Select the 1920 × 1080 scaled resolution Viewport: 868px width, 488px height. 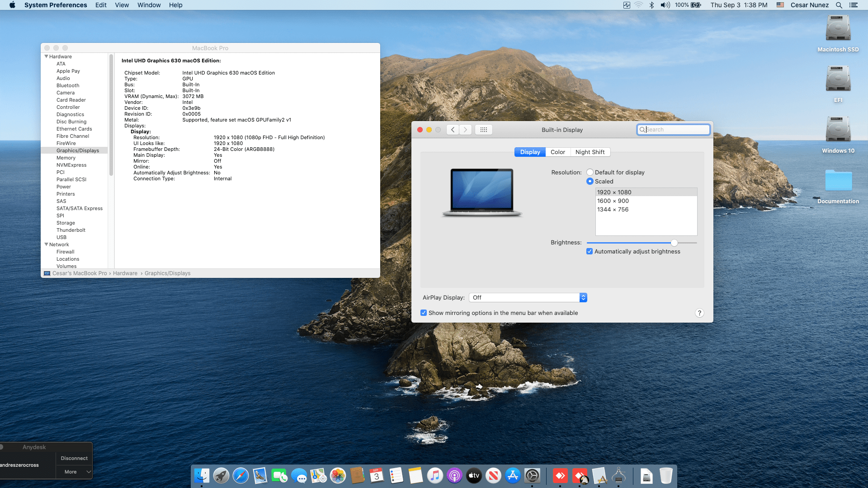click(646, 192)
